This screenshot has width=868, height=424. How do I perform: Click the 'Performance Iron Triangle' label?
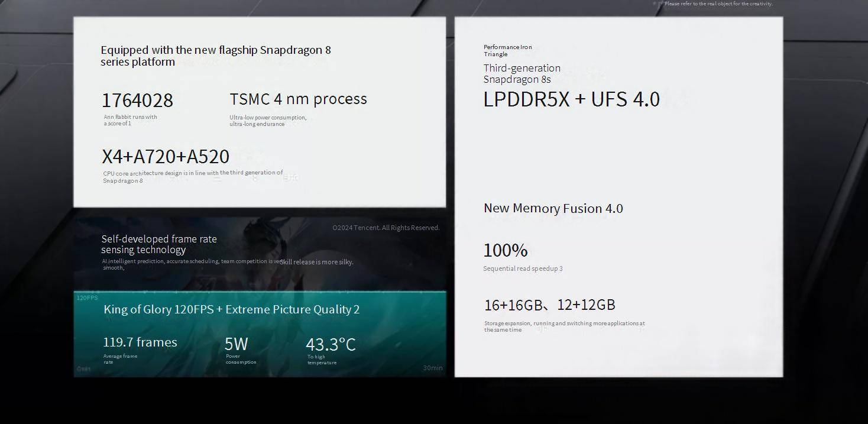pos(508,50)
